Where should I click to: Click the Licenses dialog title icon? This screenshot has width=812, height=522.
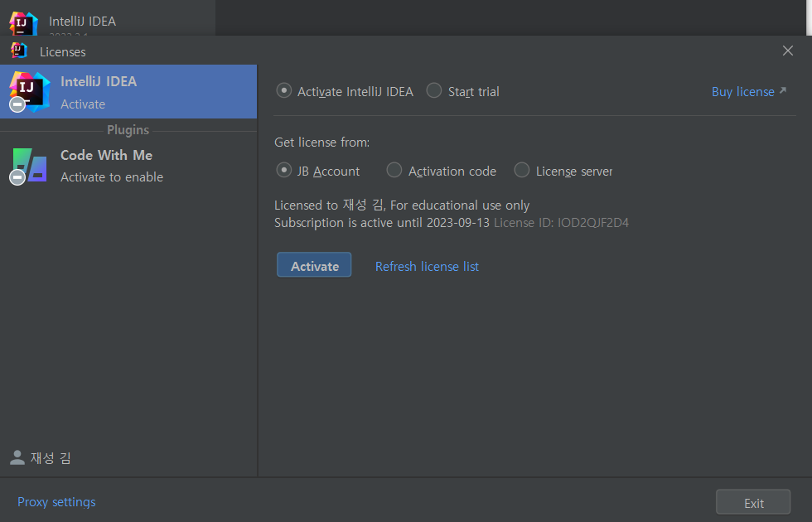(x=19, y=51)
